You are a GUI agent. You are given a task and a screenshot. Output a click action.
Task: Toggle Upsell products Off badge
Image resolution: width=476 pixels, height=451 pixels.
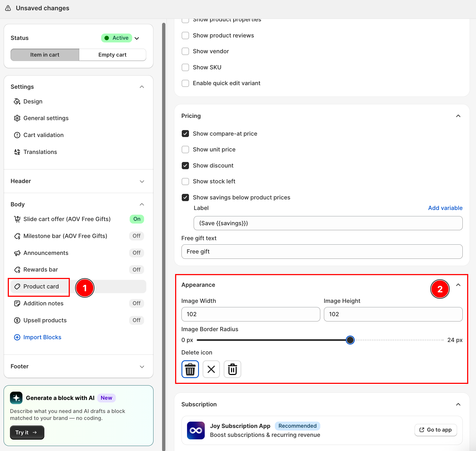137,320
